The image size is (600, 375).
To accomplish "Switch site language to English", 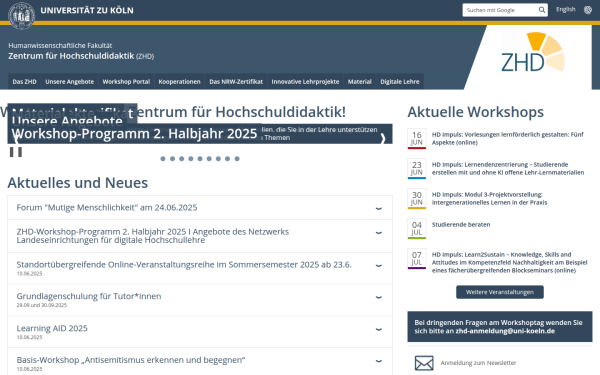I will (566, 10).
